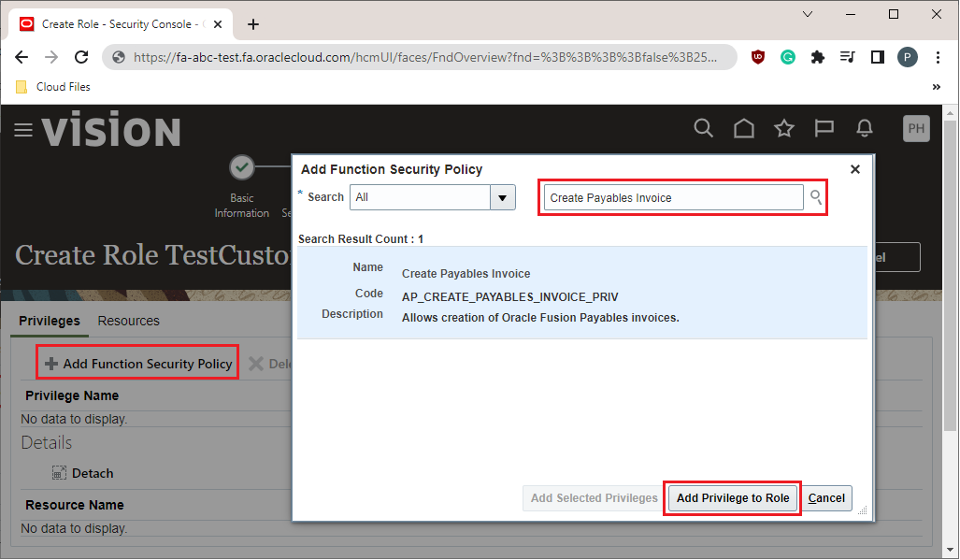Screen dimensions: 960x560
Task: Open the Chrome three-dot menu
Action: tap(938, 57)
